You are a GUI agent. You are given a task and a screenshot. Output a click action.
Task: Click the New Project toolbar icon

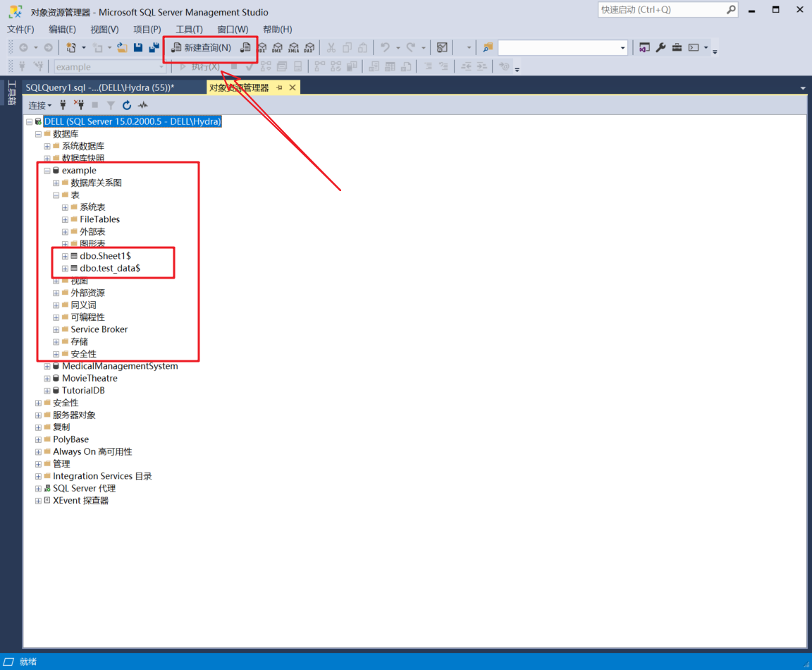tap(71, 48)
